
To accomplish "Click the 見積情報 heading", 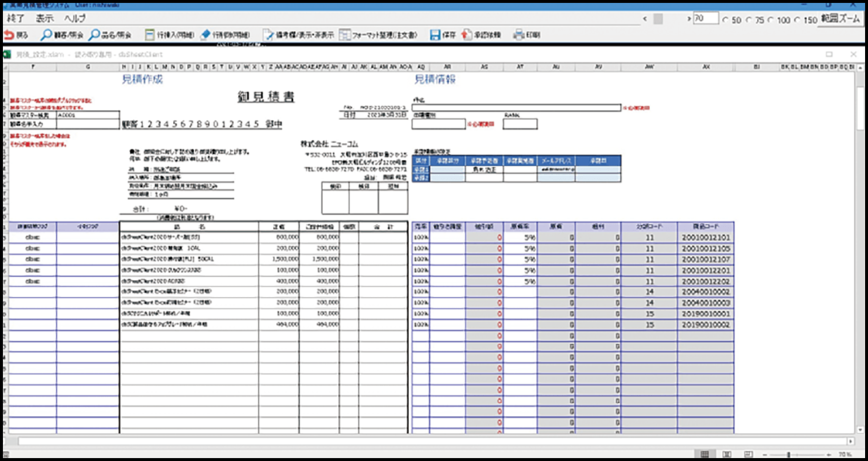I will (x=435, y=79).
